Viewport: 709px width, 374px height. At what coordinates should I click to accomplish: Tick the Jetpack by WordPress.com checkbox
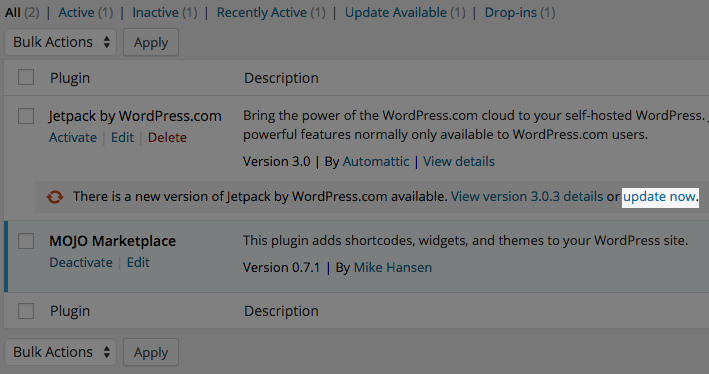26,116
